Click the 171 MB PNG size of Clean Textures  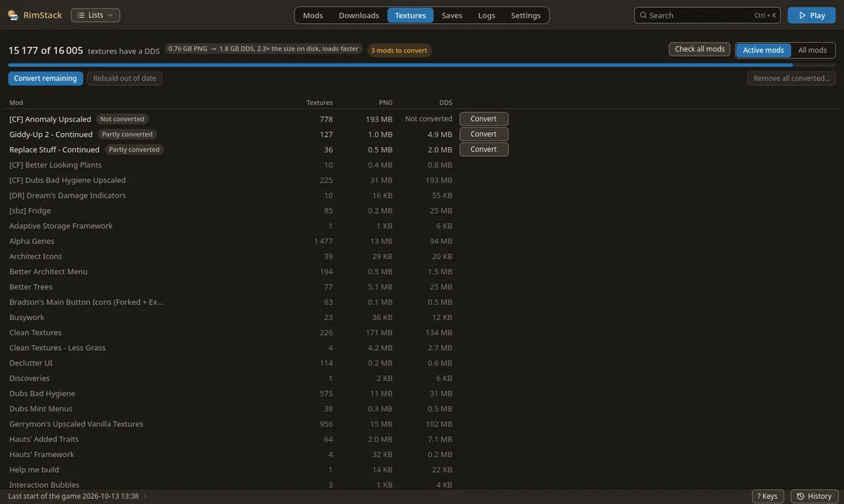point(380,332)
